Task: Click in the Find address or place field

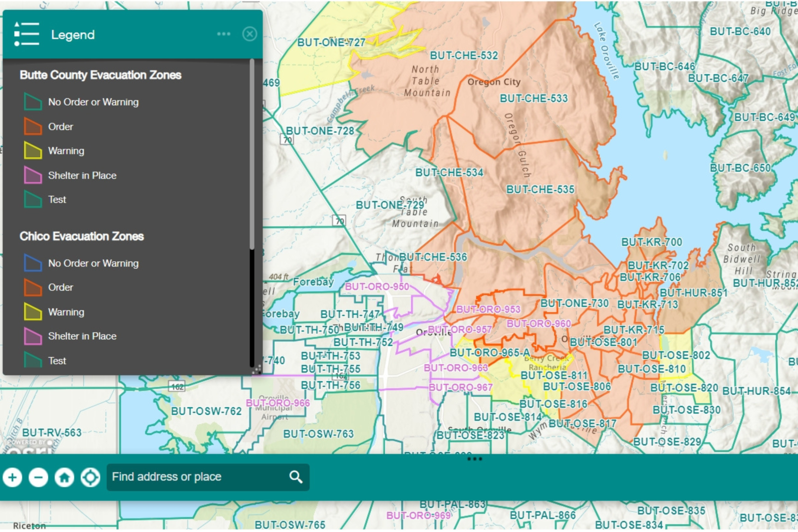Action: [197, 477]
